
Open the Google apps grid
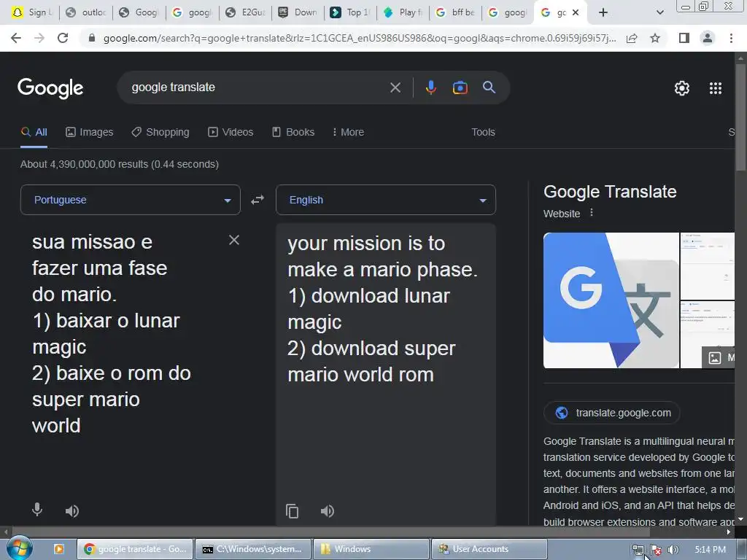(716, 88)
